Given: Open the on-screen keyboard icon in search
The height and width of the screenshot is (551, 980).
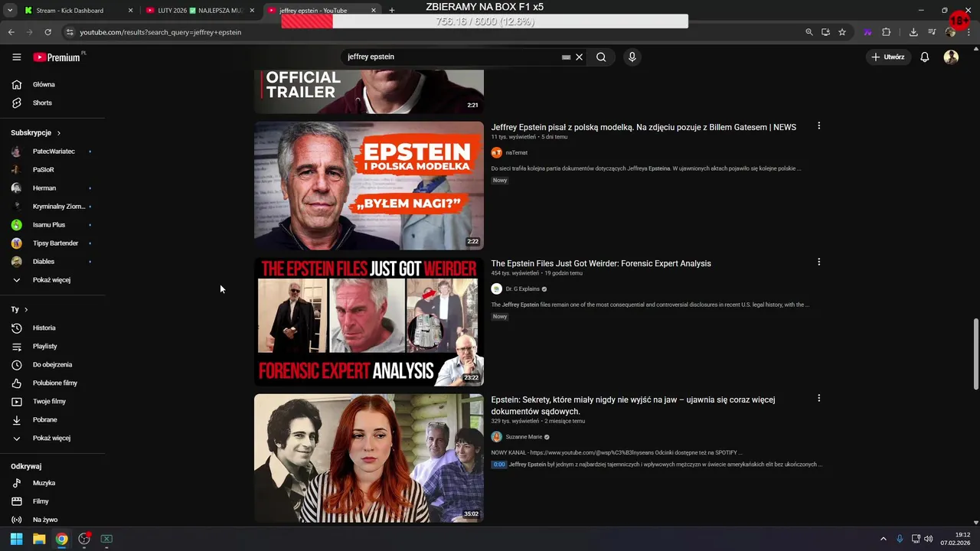Looking at the screenshot, I should (x=566, y=57).
